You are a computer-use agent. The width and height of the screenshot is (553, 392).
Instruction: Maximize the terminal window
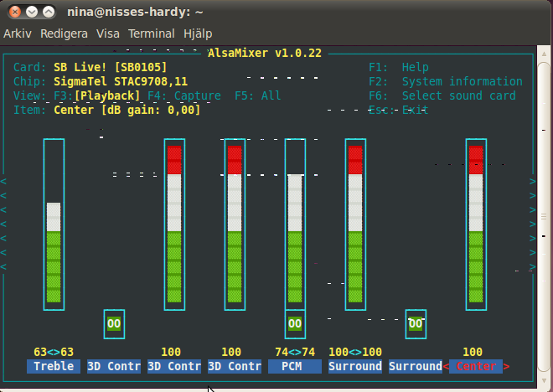tap(49, 12)
